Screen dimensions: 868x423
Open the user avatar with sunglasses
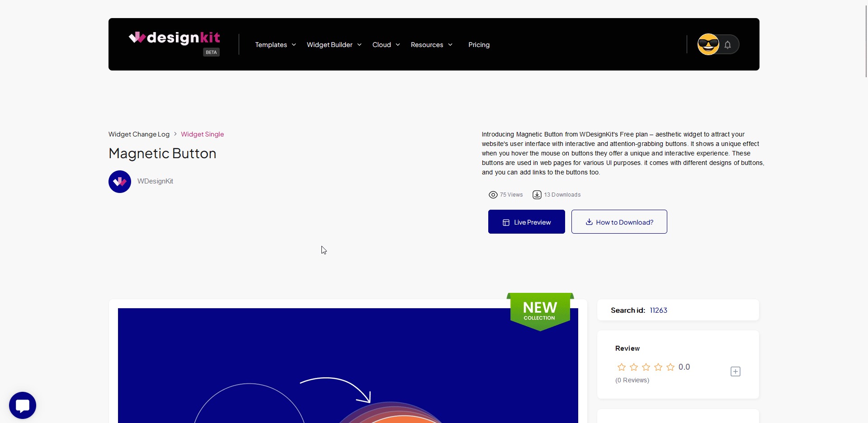click(x=708, y=44)
